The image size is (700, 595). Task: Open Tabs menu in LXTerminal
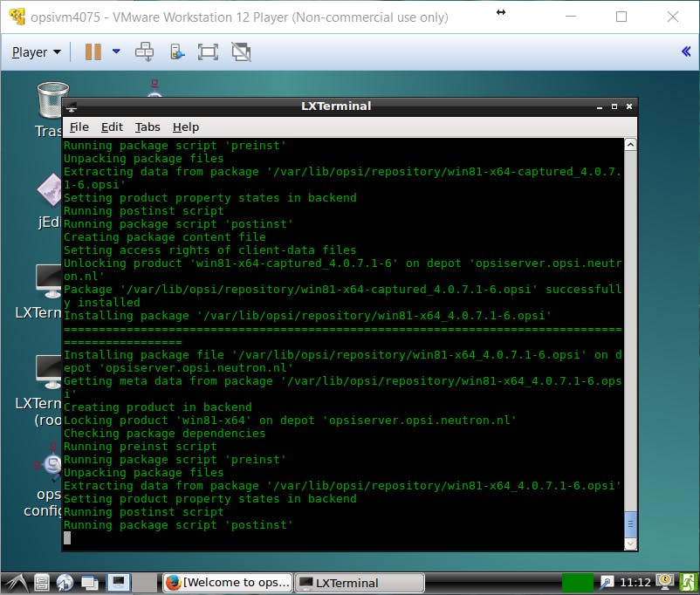148,127
